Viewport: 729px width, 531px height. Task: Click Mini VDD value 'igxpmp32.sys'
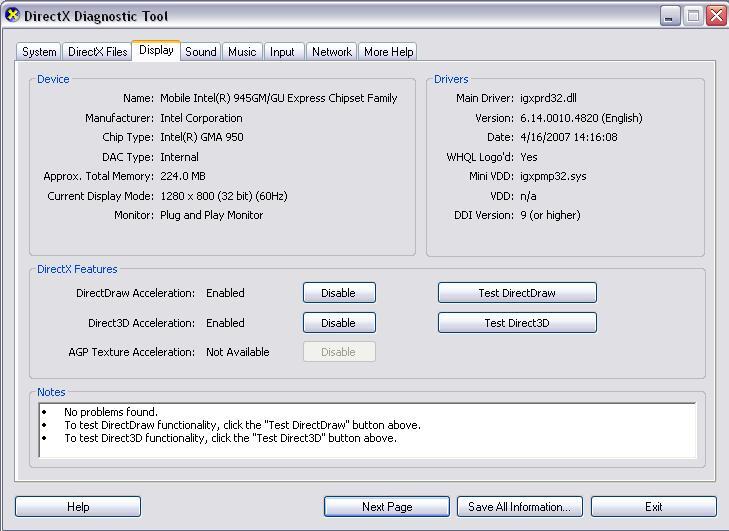553,176
